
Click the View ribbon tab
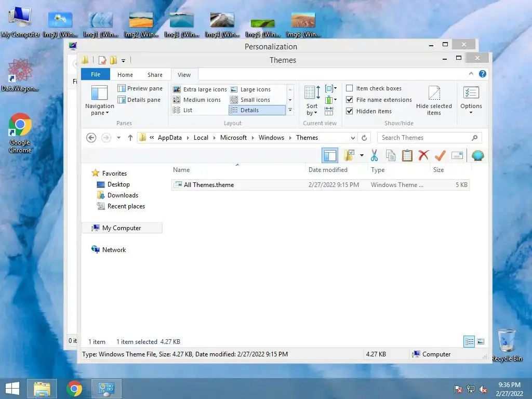(184, 75)
